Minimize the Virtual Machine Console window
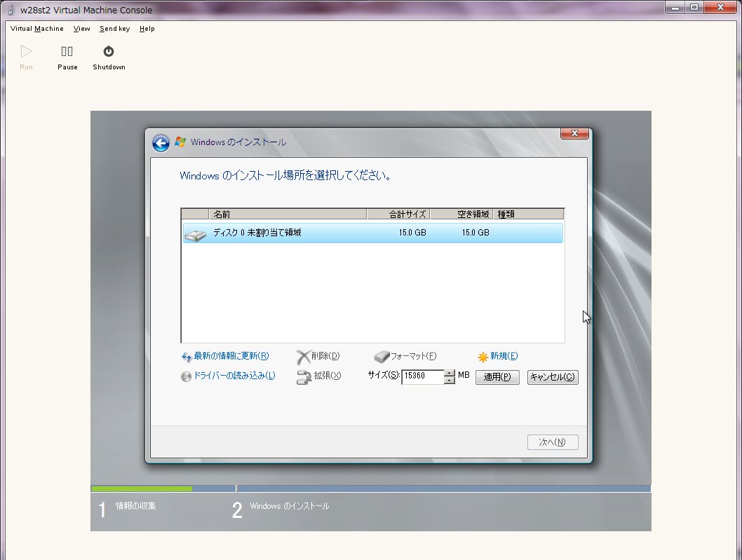Image resolution: width=742 pixels, height=560 pixels. click(x=675, y=8)
